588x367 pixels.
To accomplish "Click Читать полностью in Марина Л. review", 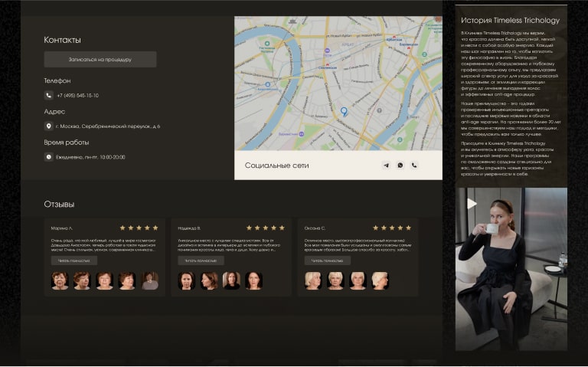I will (x=74, y=261).
